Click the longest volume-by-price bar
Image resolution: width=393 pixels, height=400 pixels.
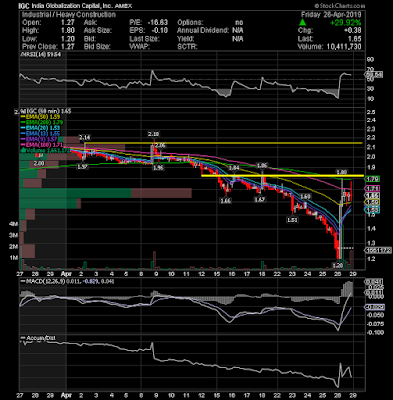click(106, 193)
